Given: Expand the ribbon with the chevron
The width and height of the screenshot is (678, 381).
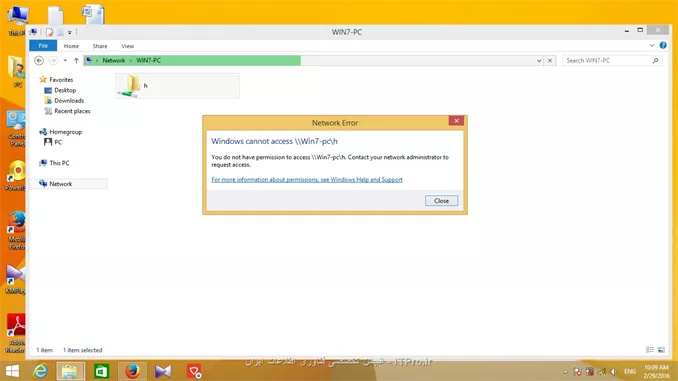Looking at the screenshot, I should pyautogui.click(x=652, y=45).
